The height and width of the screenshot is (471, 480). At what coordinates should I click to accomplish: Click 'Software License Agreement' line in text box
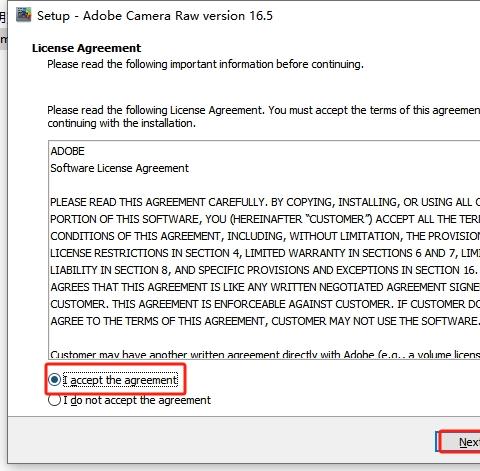tap(119, 168)
